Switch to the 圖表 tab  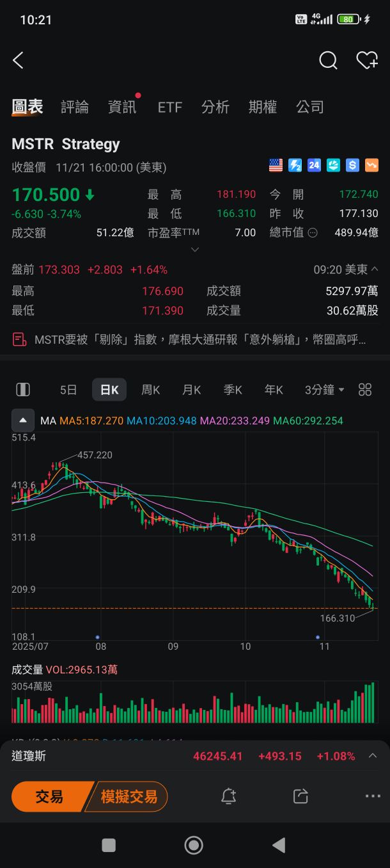coord(27,107)
